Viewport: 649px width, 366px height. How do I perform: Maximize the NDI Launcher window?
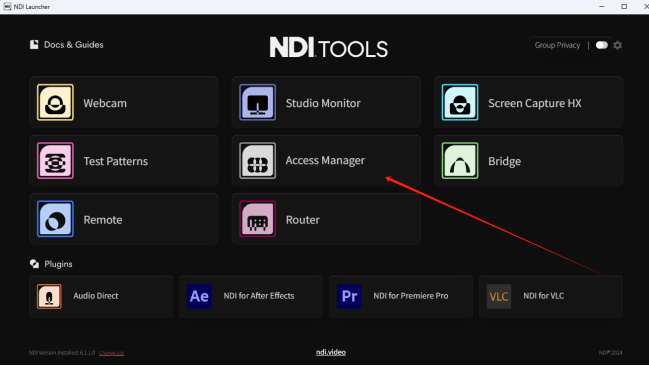(624, 7)
